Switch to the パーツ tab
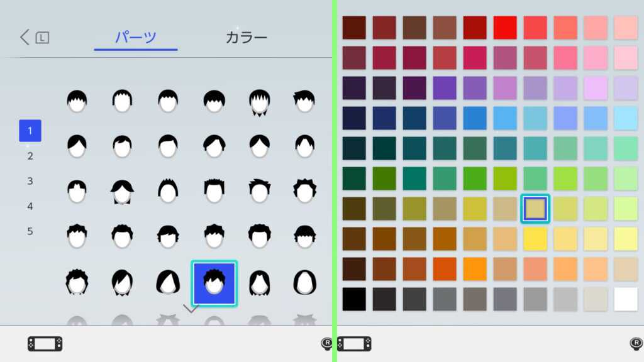Viewport: 644px width, 362px height. coord(136,37)
